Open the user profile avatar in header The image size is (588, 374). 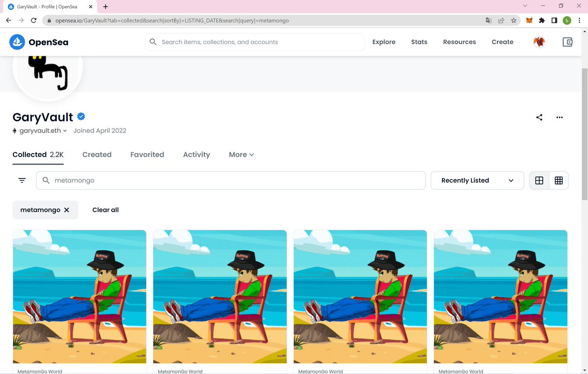[539, 42]
